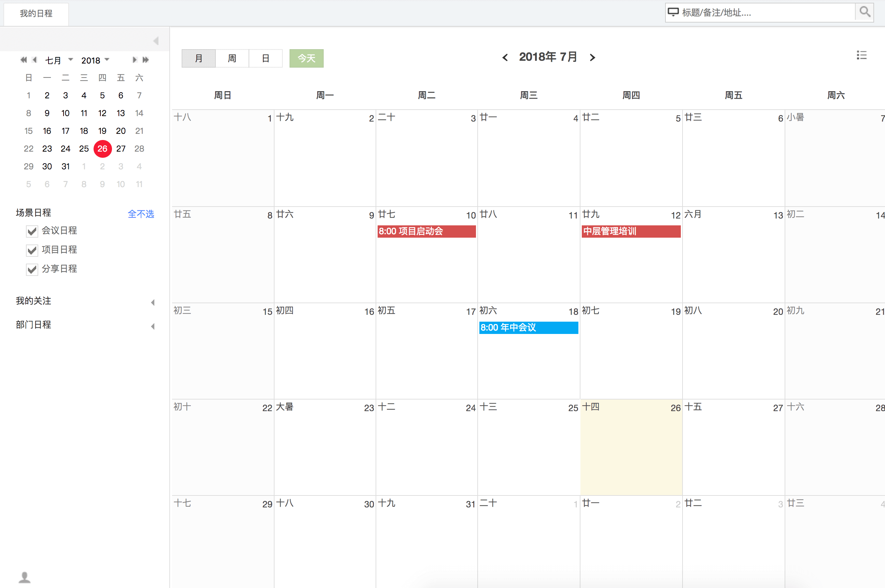Click the monitor icon in search box
Image resolution: width=885 pixels, height=588 pixels.
pyautogui.click(x=673, y=12)
